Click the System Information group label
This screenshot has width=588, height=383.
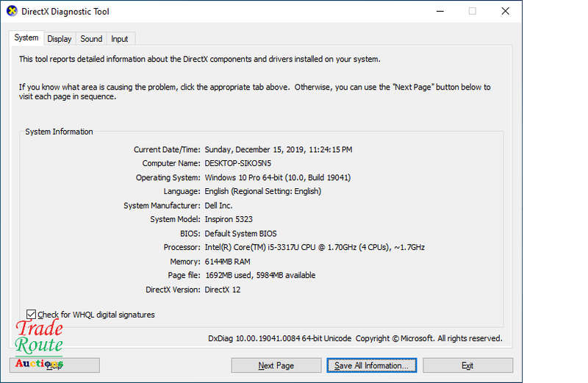(59, 132)
